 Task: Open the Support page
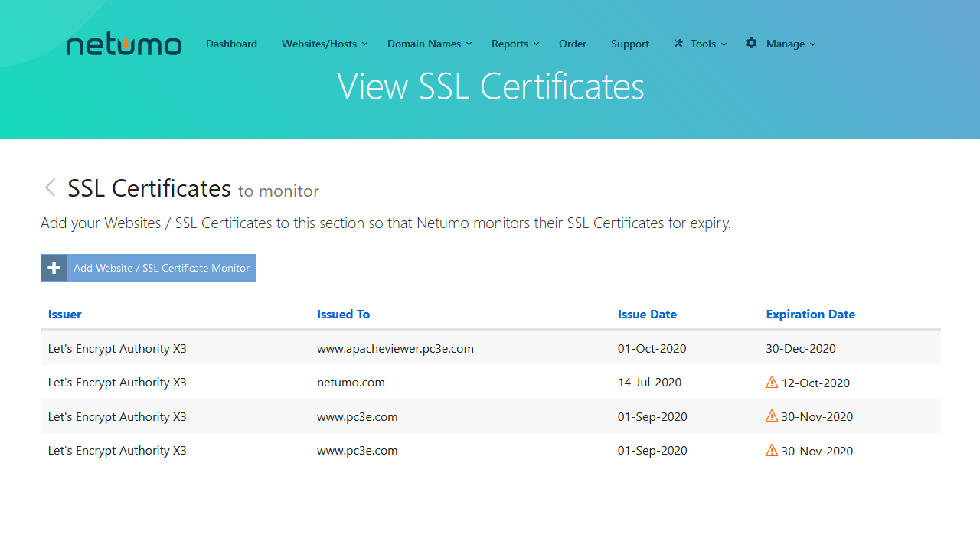point(630,44)
